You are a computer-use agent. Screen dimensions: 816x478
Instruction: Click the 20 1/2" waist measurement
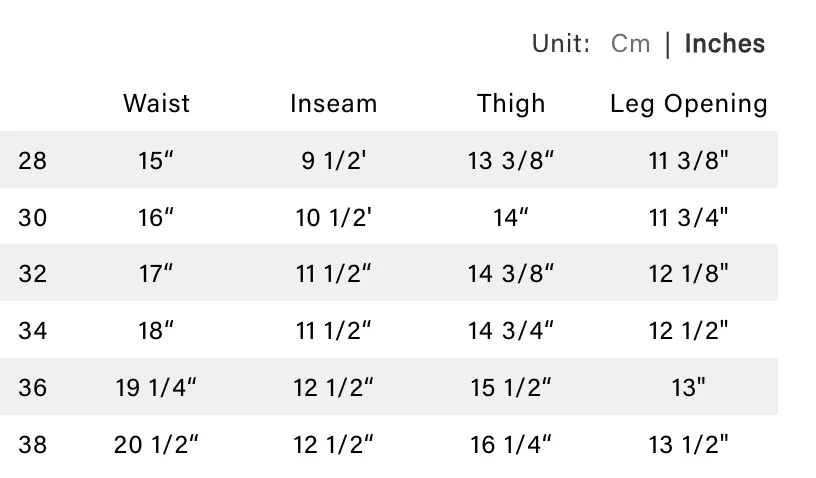coord(156,445)
